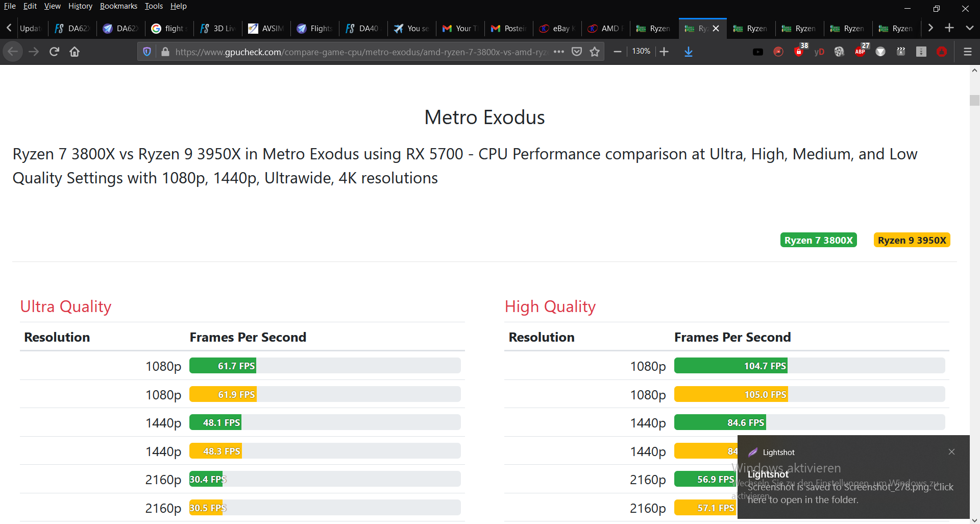Screen dimensions: 980x524
Task: Click scrollbar down arrow
Action: tap(974, 520)
